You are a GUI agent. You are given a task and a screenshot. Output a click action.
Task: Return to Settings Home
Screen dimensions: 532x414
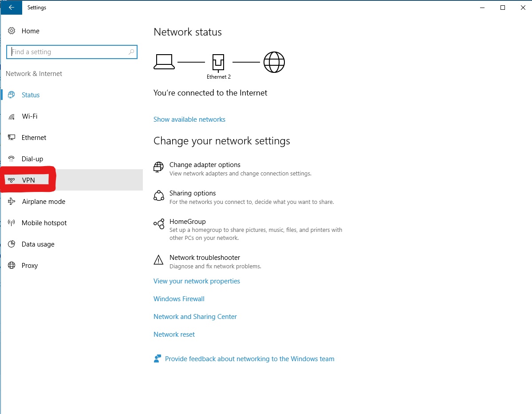click(30, 31)
